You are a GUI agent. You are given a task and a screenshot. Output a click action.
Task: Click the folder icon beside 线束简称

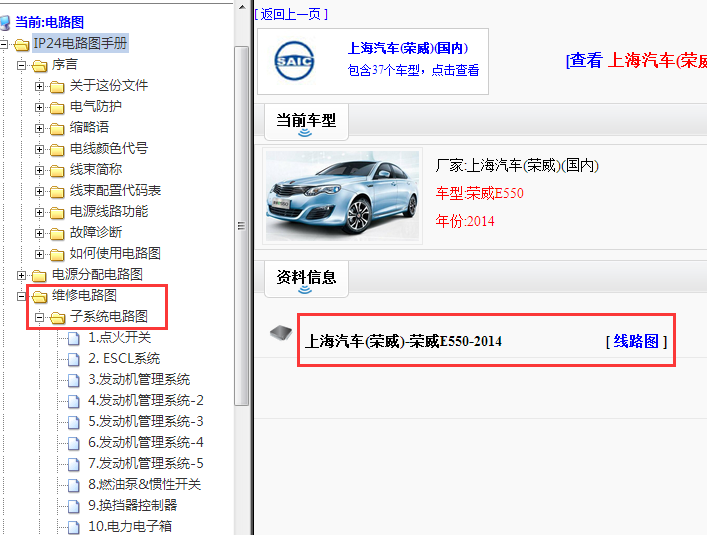coord(57,170)
